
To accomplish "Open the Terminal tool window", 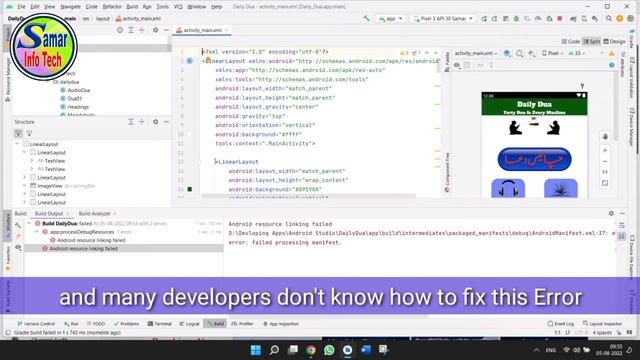I will pyautogui.click(x=160, y=324).
